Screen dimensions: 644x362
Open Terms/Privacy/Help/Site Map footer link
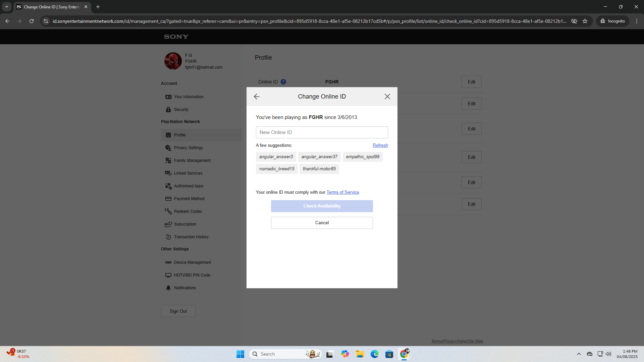457,341
